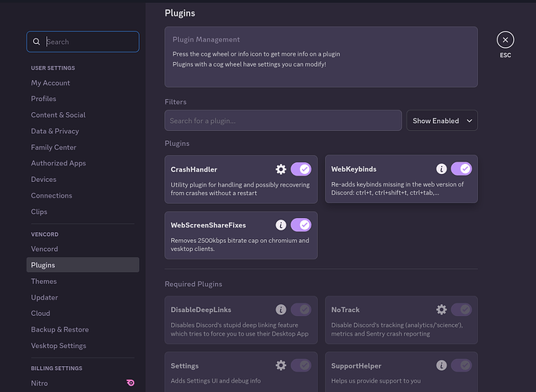Turn off the WebKeybinds toggle
Image resolution: width=536 pixels, height=392 pixels.
(461, 169)
